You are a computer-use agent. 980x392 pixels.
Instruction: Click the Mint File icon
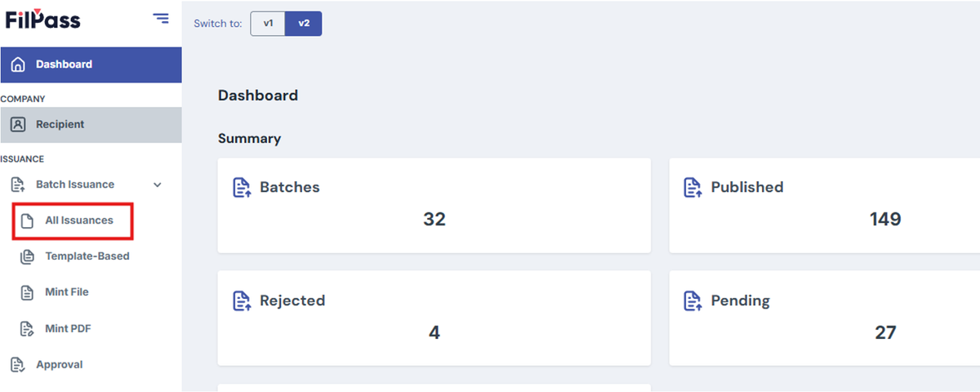tap(27, 292)
